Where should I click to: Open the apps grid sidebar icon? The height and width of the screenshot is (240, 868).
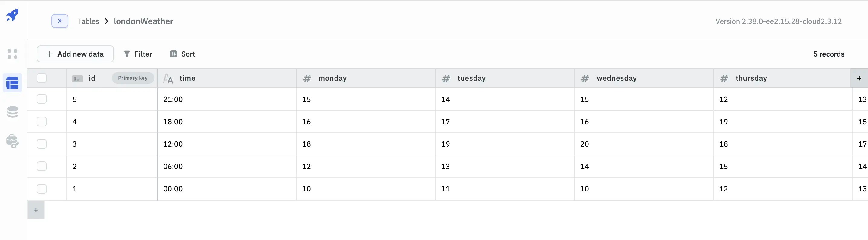[12, 54]
